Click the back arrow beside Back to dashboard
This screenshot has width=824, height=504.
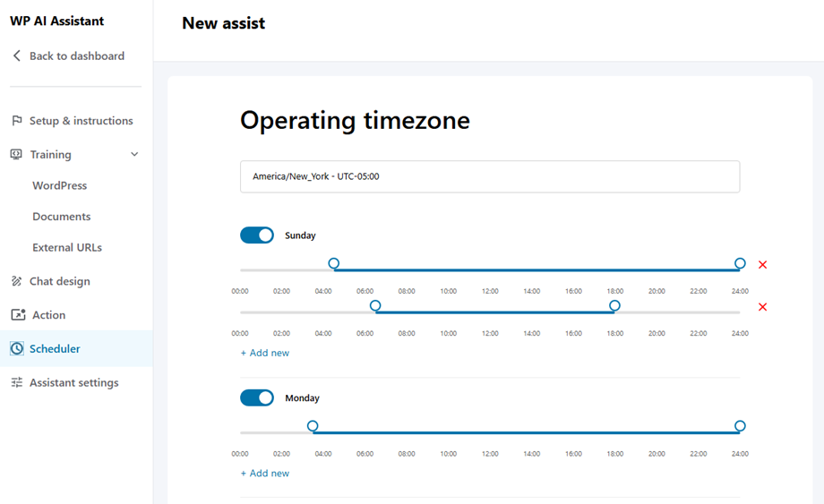pos(16,56)
